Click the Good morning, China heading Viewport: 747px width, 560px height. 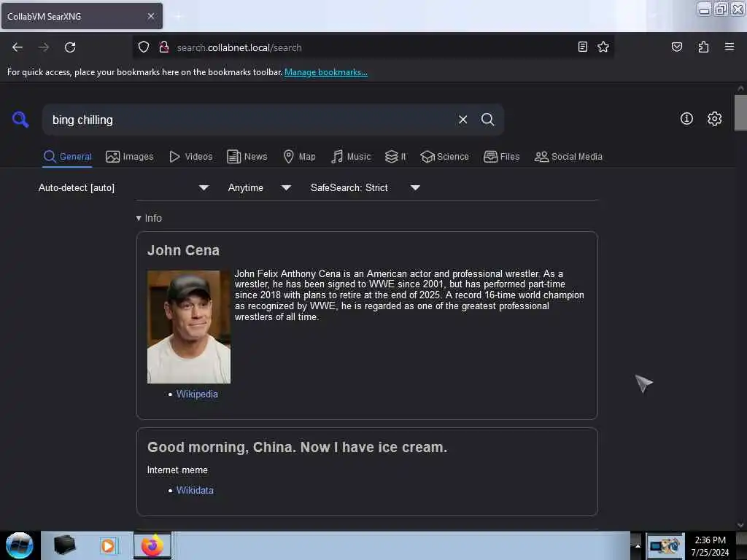(298, 447)
